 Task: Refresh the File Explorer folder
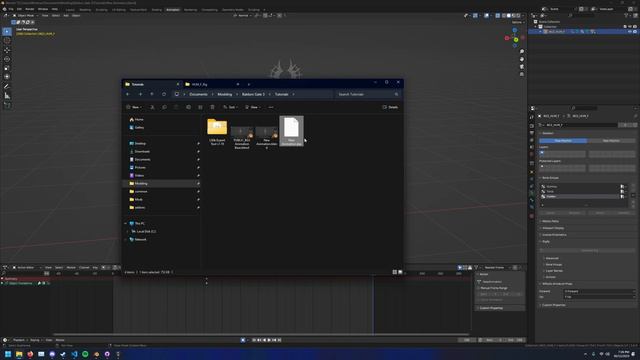click(164, 94)
